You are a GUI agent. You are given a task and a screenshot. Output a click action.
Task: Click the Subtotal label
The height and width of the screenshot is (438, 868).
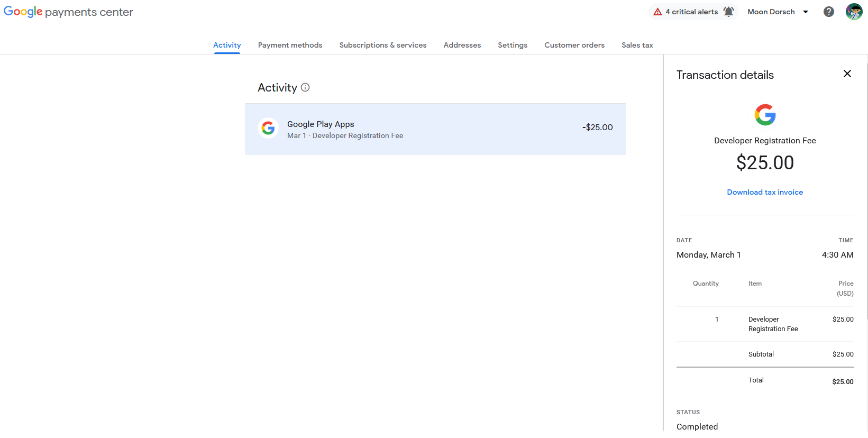click(x=761, y=354)
